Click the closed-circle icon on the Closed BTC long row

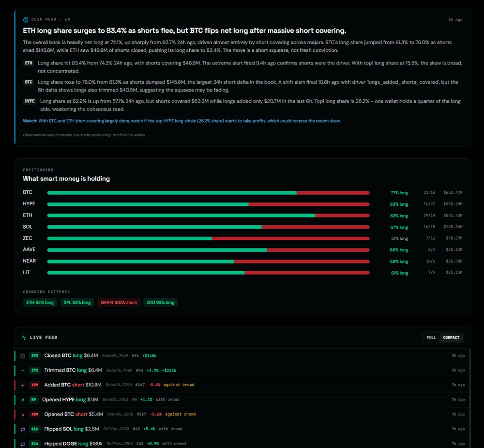click(x=23, y=356)
